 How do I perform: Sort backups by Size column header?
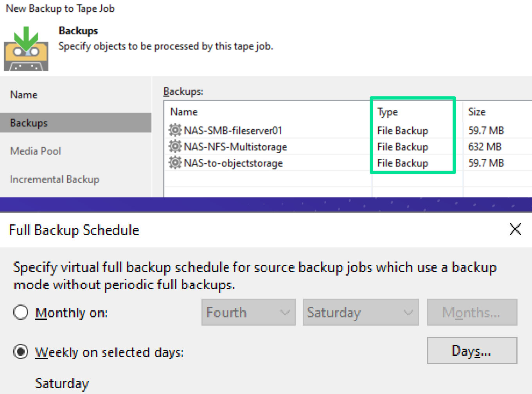477,112
